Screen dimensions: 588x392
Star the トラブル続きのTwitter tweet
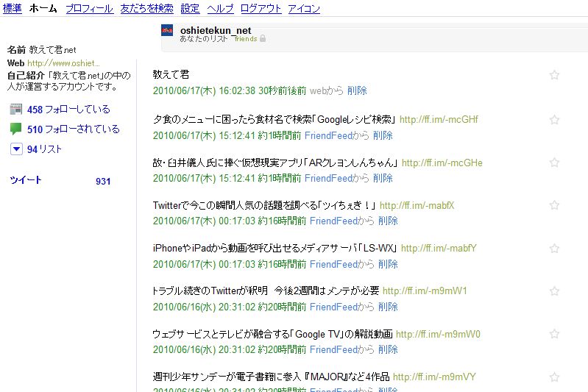pyautogui.click(x=554, y=291)
